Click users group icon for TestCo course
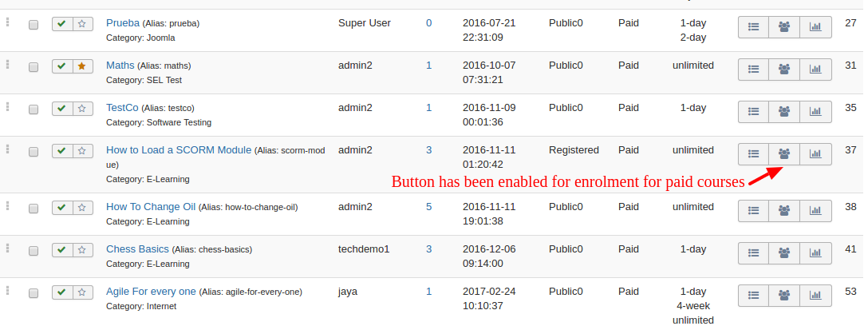The image size is (868, 326). tap(784, 112)
